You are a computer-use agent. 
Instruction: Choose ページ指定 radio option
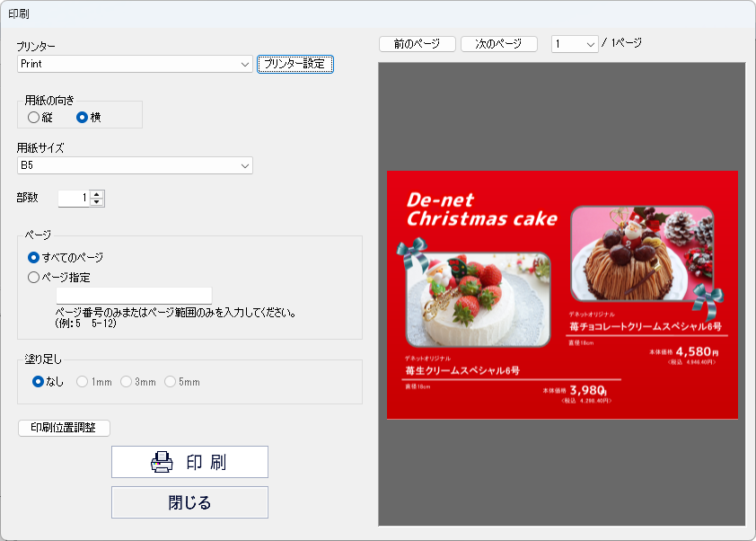point(34,278)
